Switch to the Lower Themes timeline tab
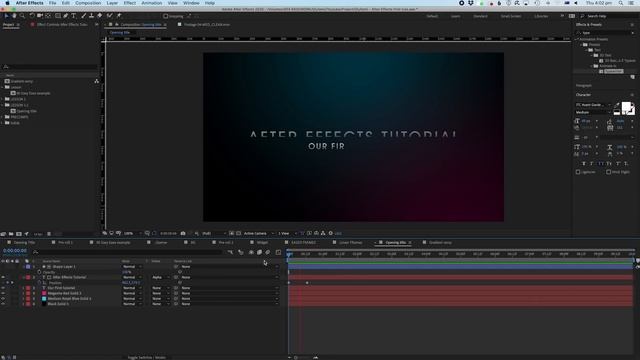The image size is (640, 360). [351, 242]
